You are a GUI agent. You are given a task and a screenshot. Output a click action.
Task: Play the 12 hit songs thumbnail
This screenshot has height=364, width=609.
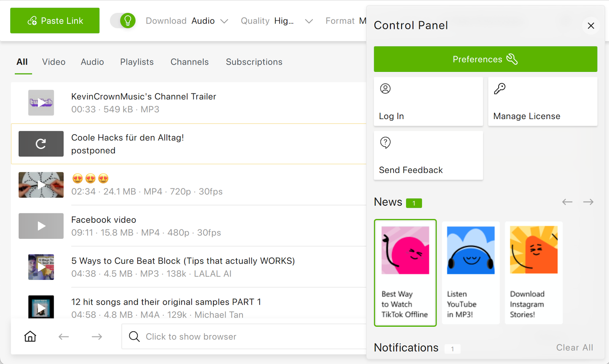click(41, 307)
